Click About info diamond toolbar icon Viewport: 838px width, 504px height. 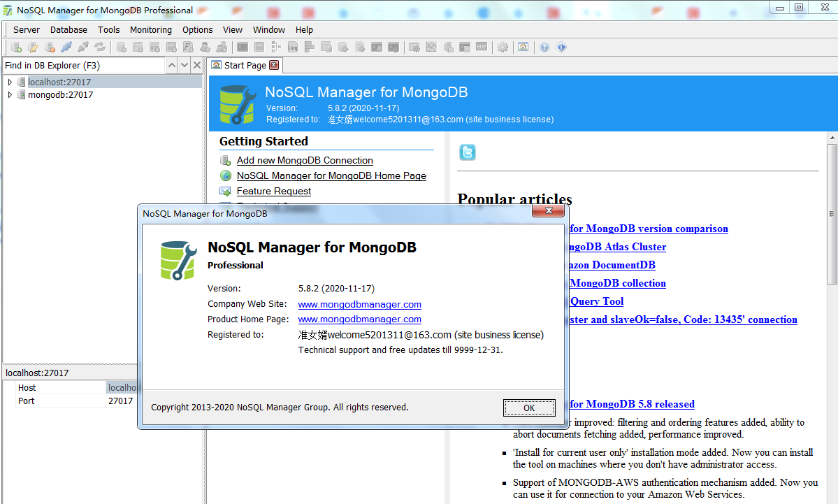[x=561, y=48]
